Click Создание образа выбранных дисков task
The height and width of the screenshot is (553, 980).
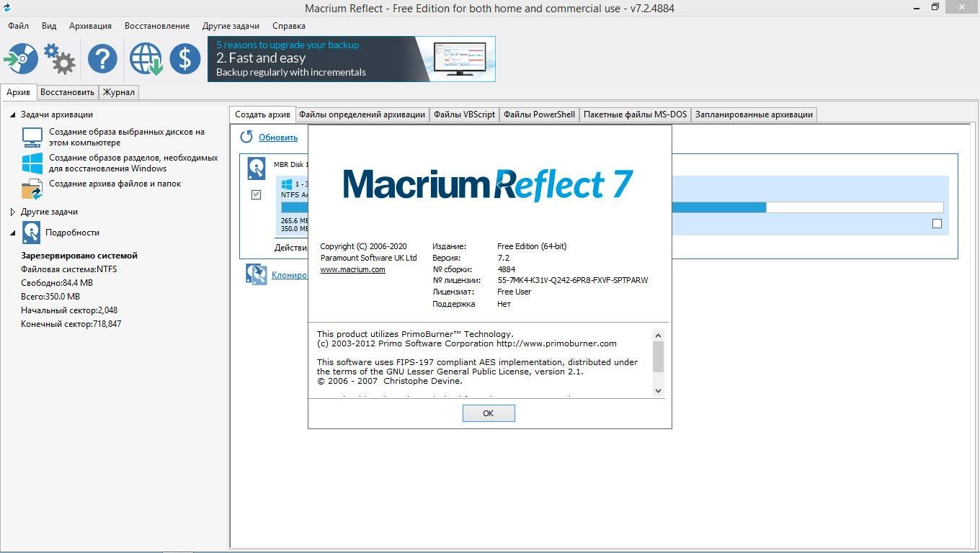pos(127,137)
